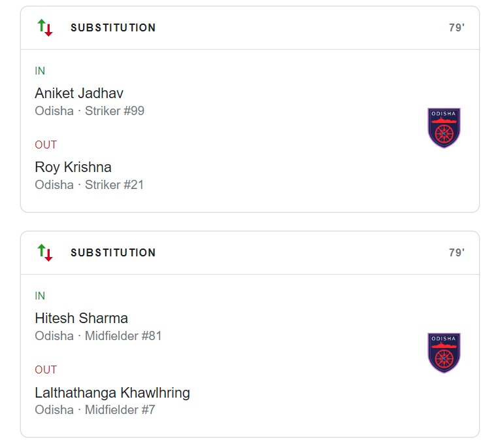
Task: Open Aniket Jadhav's player profile
Action: pyautogui.click(x=79, y=93)
